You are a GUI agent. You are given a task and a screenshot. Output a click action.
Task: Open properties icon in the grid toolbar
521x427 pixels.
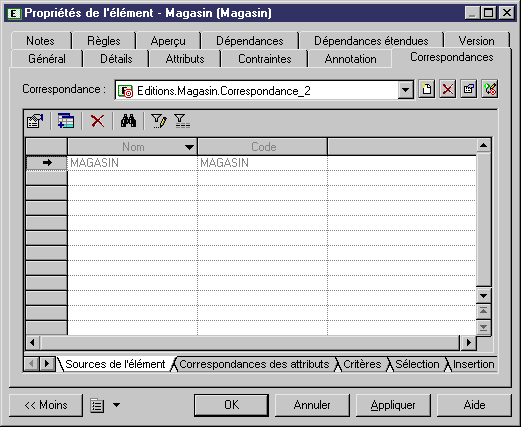pos(35,121)
